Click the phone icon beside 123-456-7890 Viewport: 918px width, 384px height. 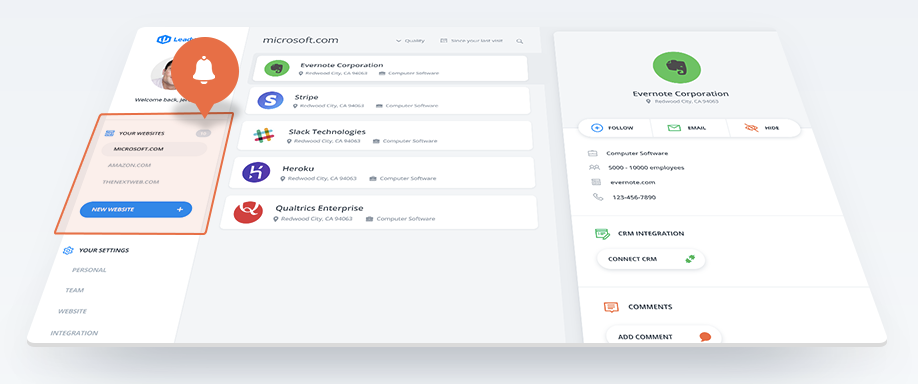coord(597,197)
